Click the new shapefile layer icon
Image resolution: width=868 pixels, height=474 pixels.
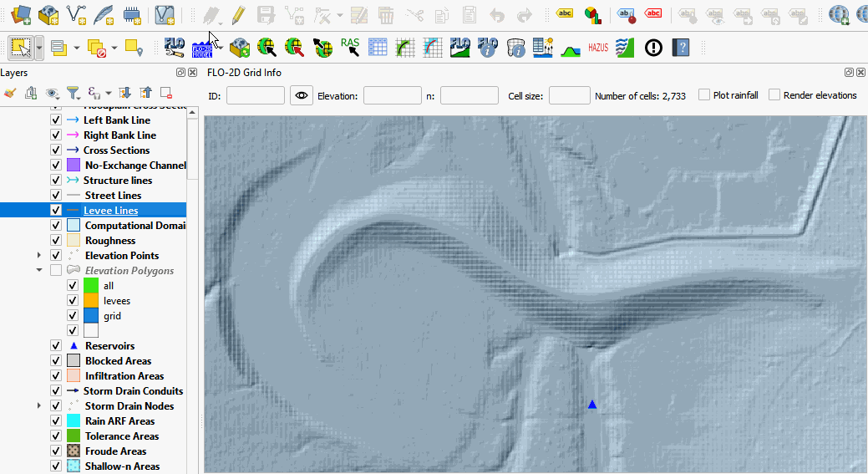77,15
